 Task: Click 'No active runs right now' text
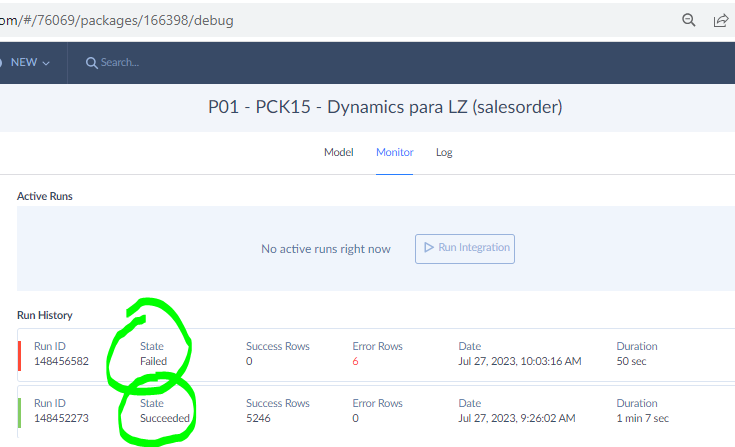[326, 249]
